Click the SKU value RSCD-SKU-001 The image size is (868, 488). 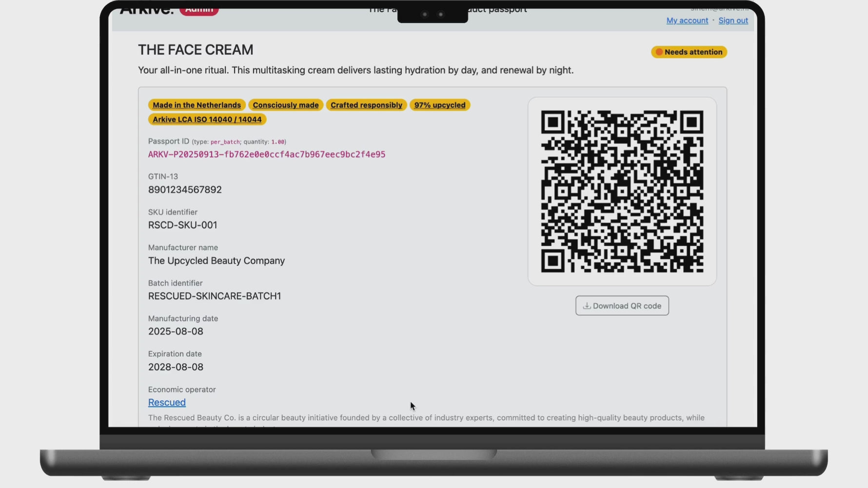point(182,225)
